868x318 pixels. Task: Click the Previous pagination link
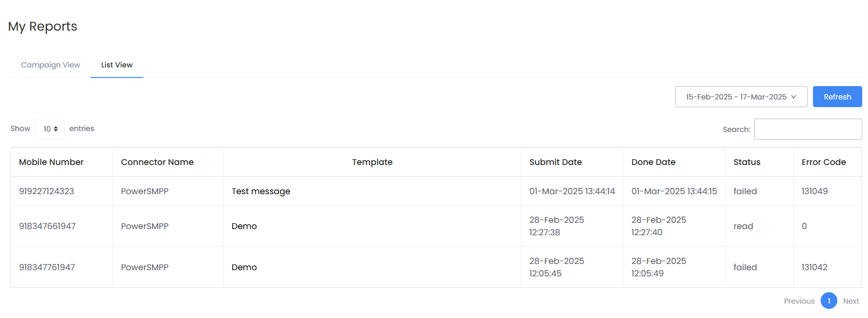(x=799, y=301)
